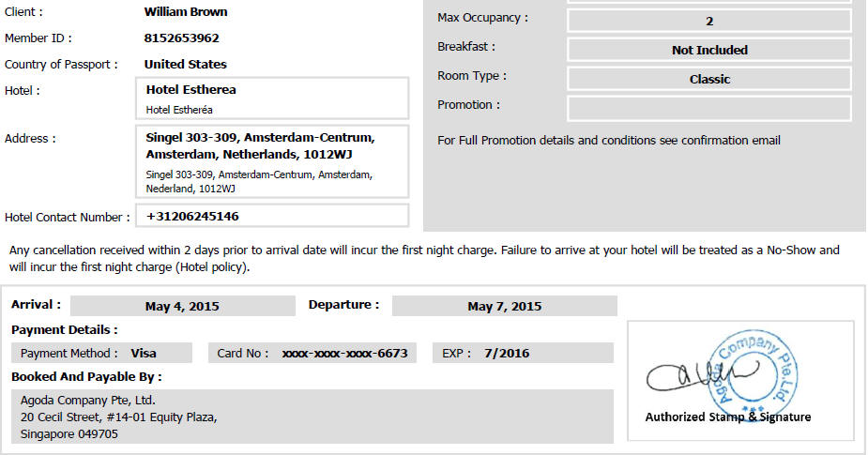Screen dimensions: 868x455
Task: Select the client name William Brown
Action: click(186, 11)
